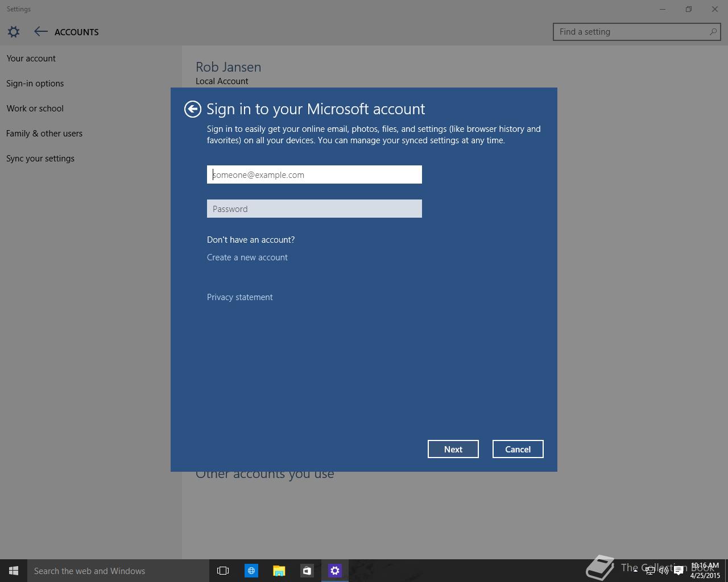The image size is (728, 582).
Task: Select the Settings app taskbar icon
Action: tap(334, 571)
